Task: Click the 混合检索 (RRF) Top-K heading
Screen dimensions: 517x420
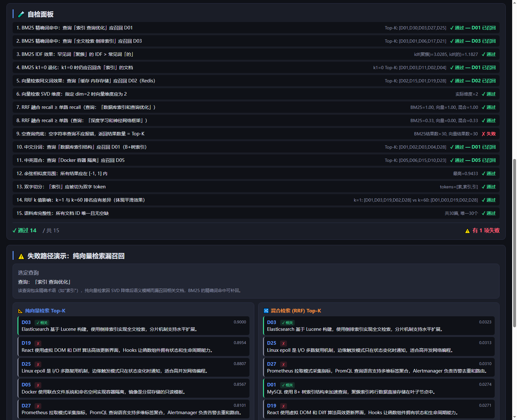Action: coord(296,311)
